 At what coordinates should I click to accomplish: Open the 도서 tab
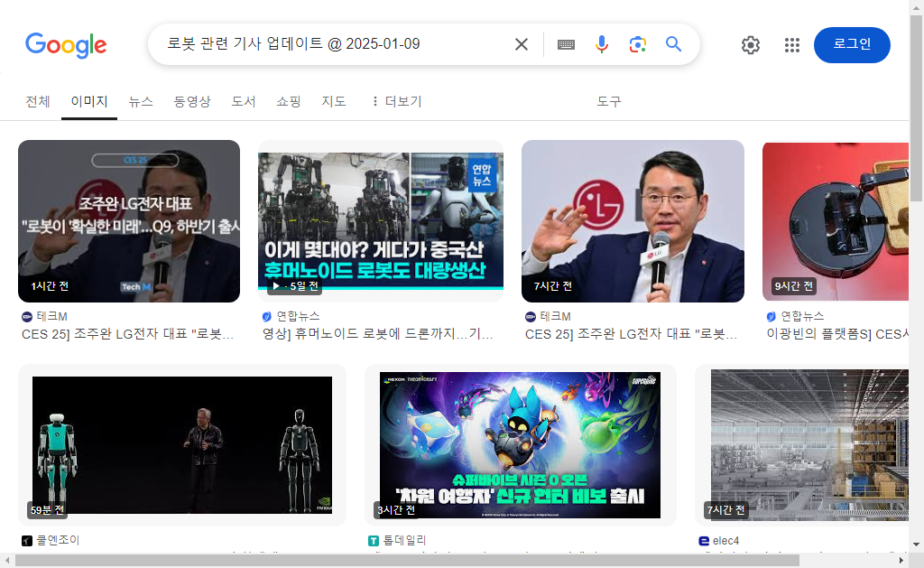(x=244, y=101)
